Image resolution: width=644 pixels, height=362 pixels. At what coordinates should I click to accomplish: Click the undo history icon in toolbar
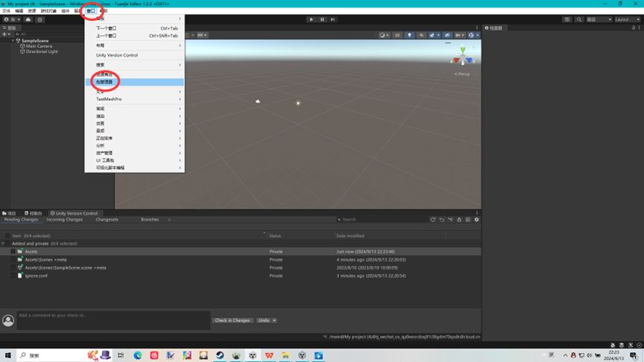[567, 19]
